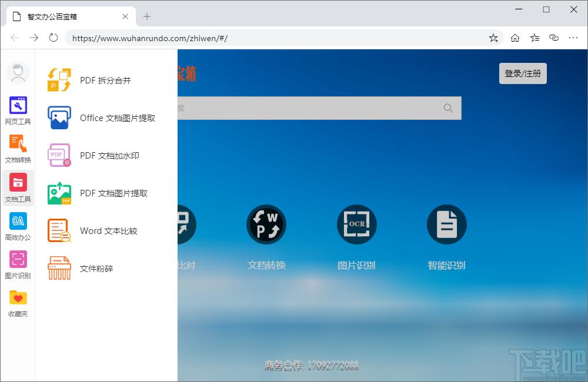
Task: Select the 文档工具 sidebar tab
Action: [x=18, y=187]
